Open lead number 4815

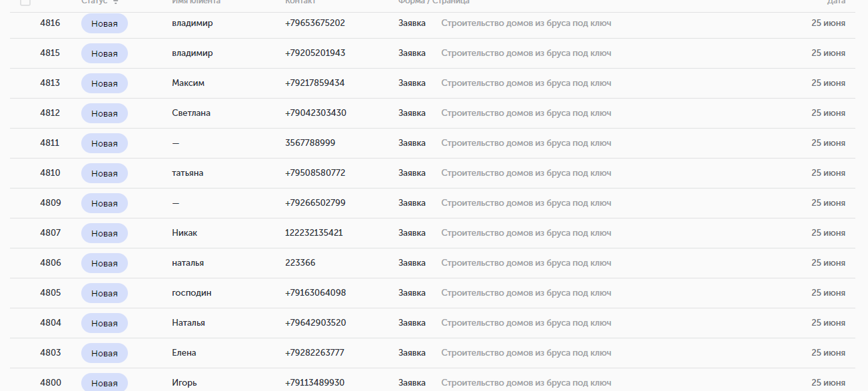50,53
